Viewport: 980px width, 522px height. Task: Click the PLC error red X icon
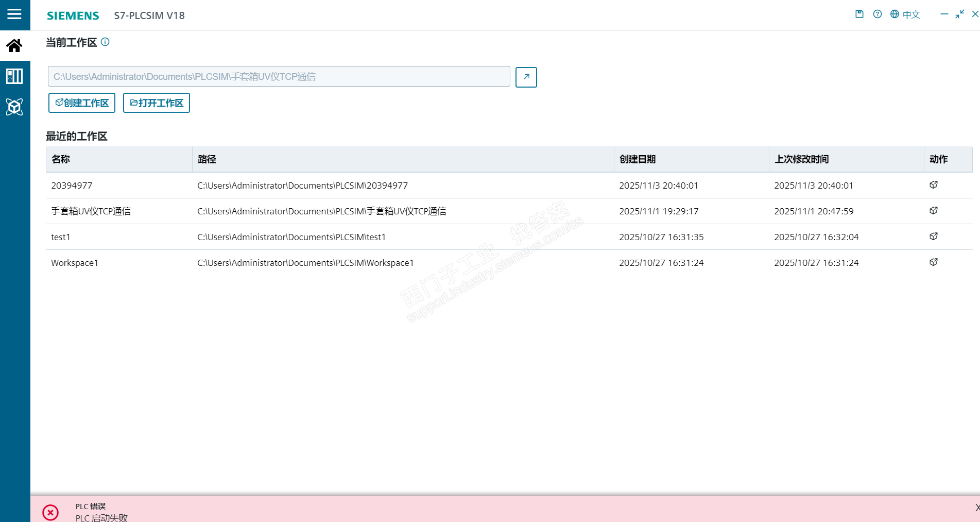coord(50,512)
